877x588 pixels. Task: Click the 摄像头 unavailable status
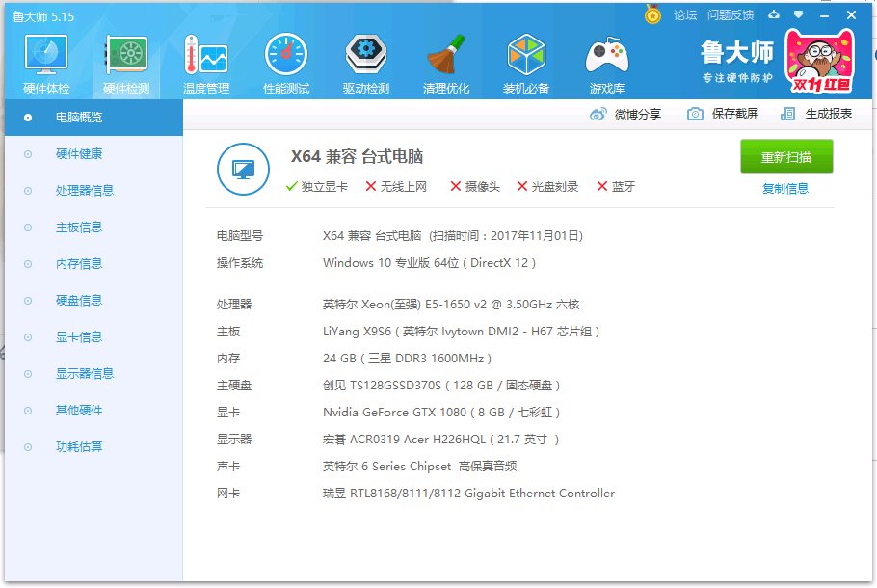click(x=475, y=187)
